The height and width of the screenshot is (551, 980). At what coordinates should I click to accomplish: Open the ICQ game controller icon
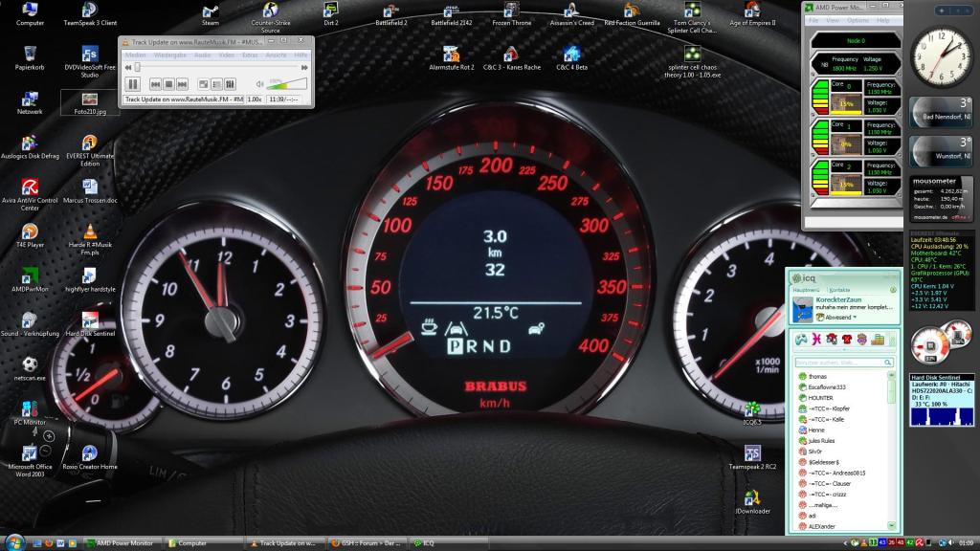(801, 340)
